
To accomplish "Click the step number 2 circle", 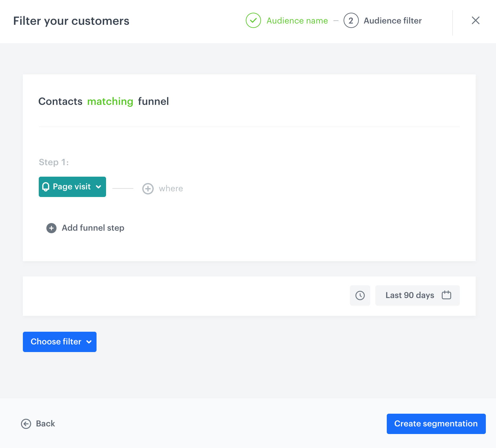I will 351,21.
